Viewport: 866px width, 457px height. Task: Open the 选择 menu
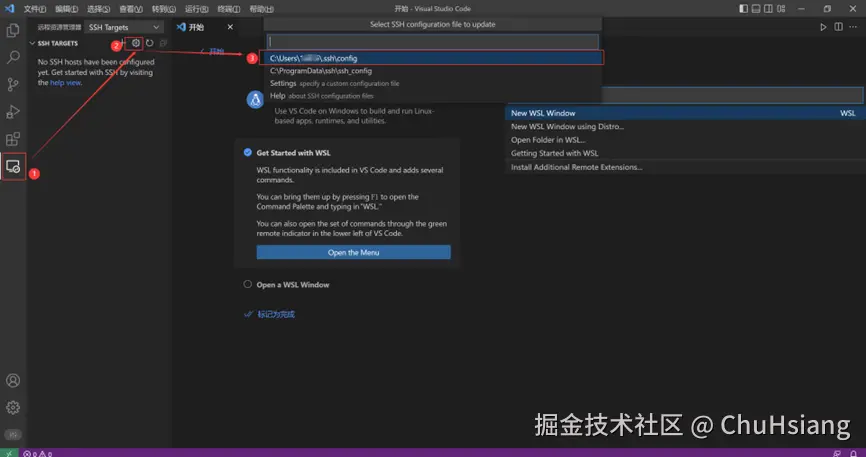[x=98, y=9]
